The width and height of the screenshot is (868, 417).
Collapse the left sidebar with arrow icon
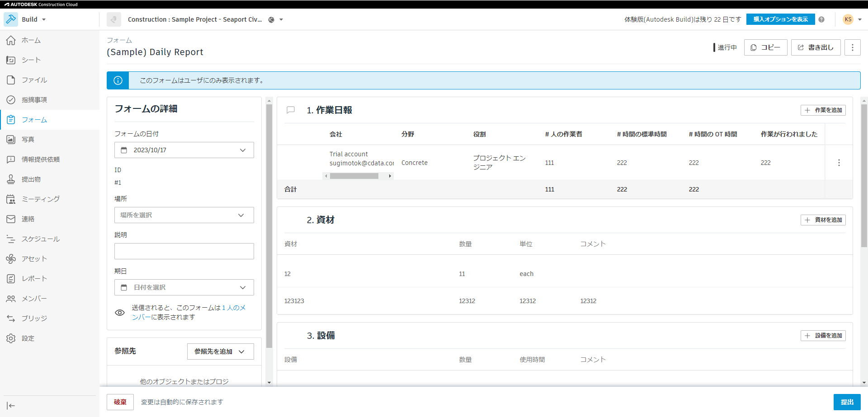[11, 406]
